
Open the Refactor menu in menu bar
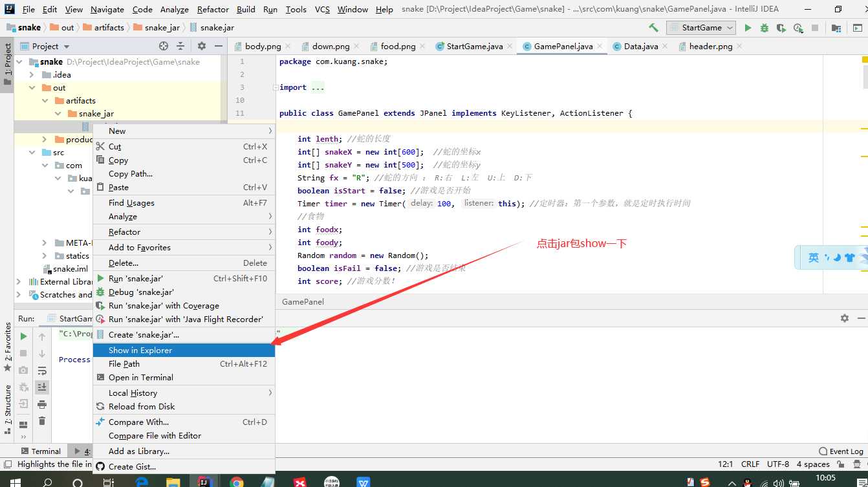point(213,9)
